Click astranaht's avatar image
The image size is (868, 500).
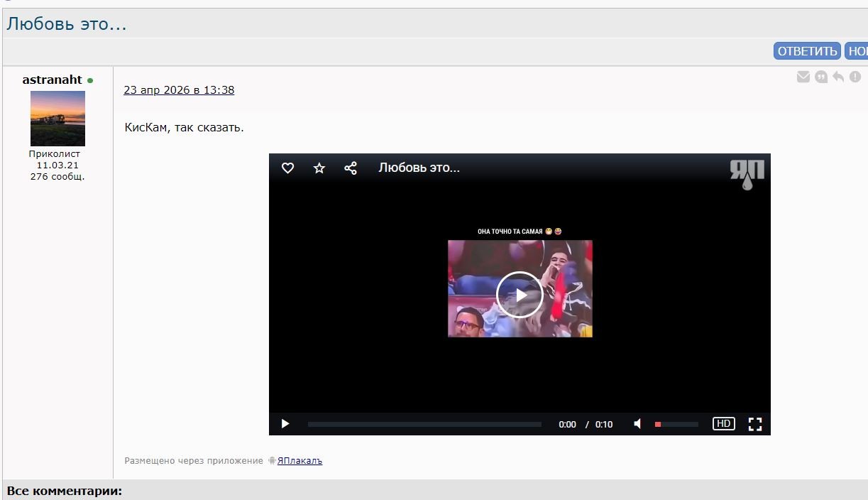[57, 119]
